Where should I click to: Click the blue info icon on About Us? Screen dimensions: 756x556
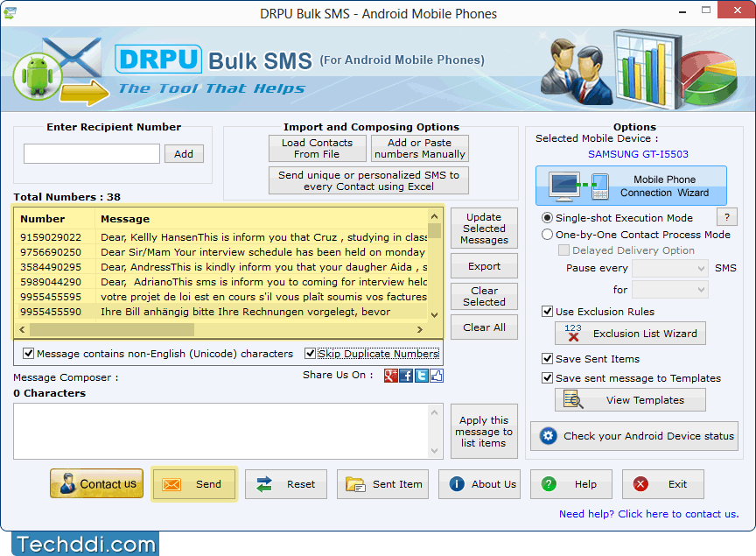[x=457, y=483]
